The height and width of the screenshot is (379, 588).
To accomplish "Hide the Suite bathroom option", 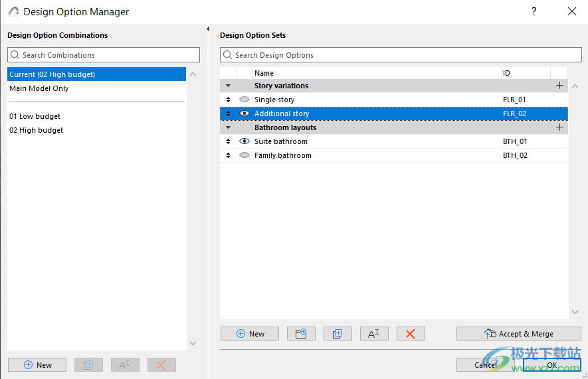I will (x=245, y=141).
